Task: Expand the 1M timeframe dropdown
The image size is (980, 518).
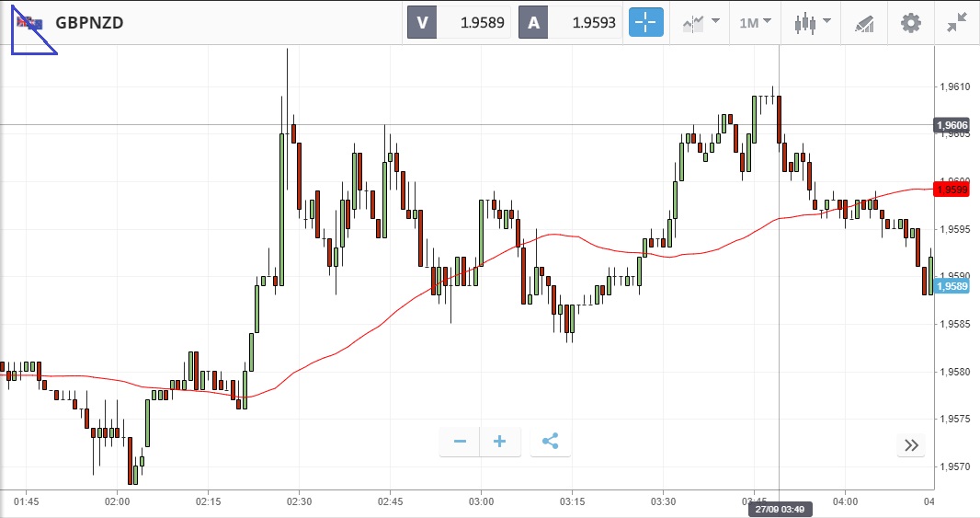Action: [756, 23]
